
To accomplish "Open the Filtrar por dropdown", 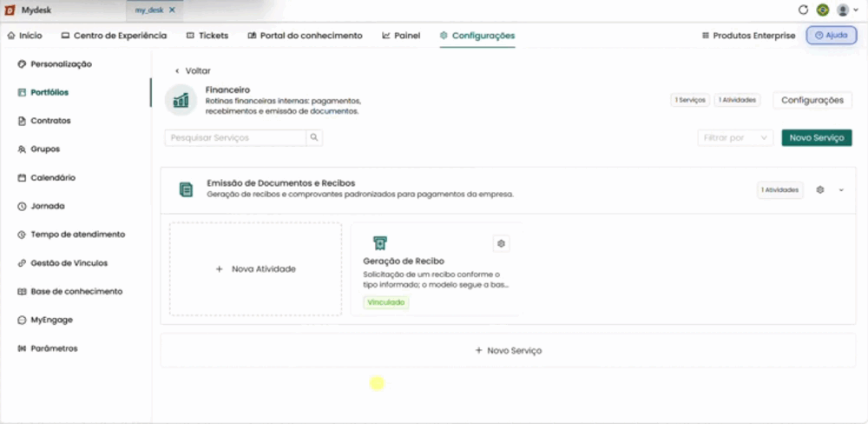I will 735,138.
